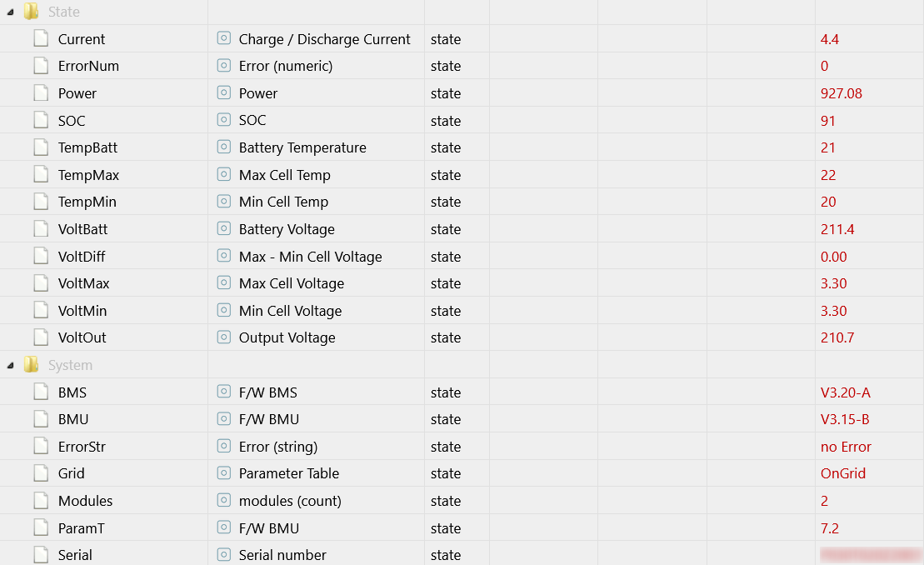Click the state icon beside Serial number
This screenshot has height=565, width=924.
pyautogui.click(x=224, y=554)
